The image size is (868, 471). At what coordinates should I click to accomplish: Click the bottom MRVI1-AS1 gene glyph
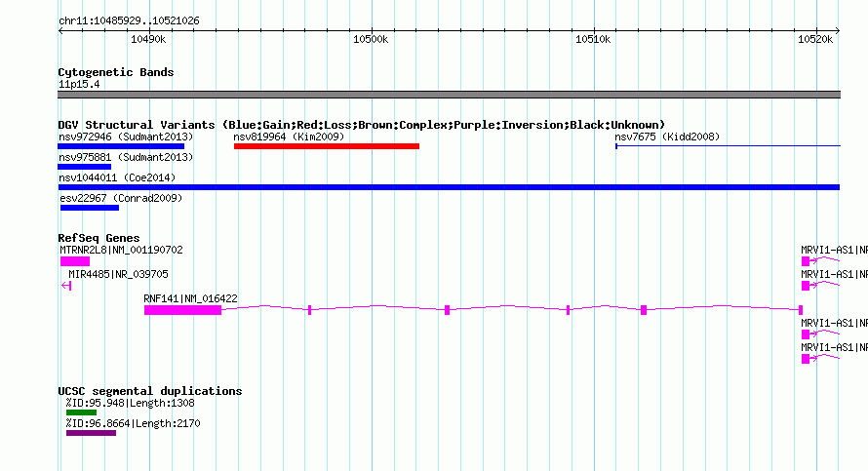click(820, 359)
